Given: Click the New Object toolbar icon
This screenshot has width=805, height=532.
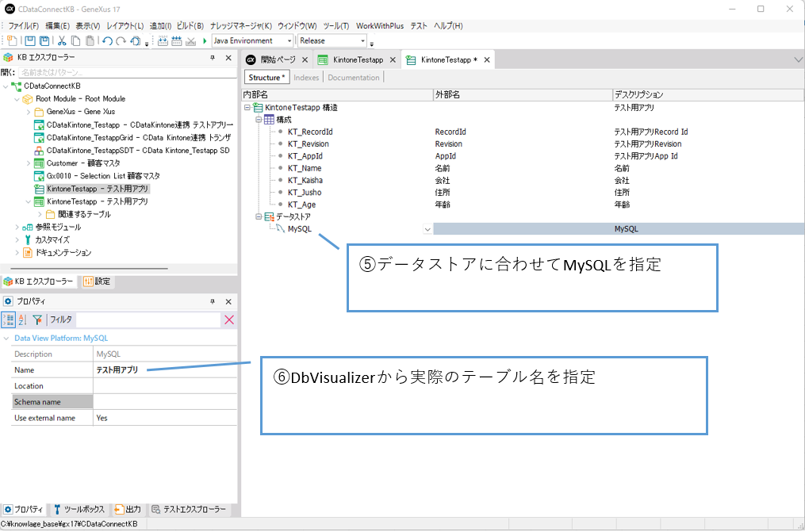Looking at the screenshot, I should point(13,41).
